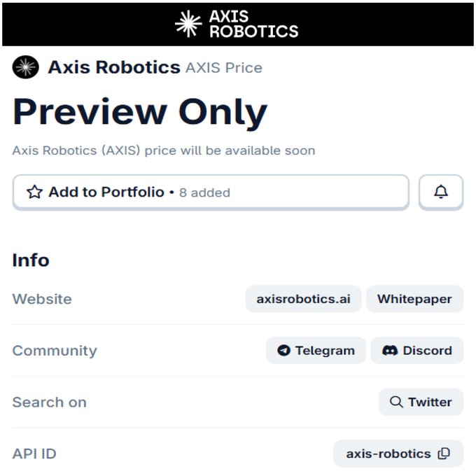Click the magnifier icon beside Twitter
The width and height of the screenshot is (476, 476).
[396, 402]
